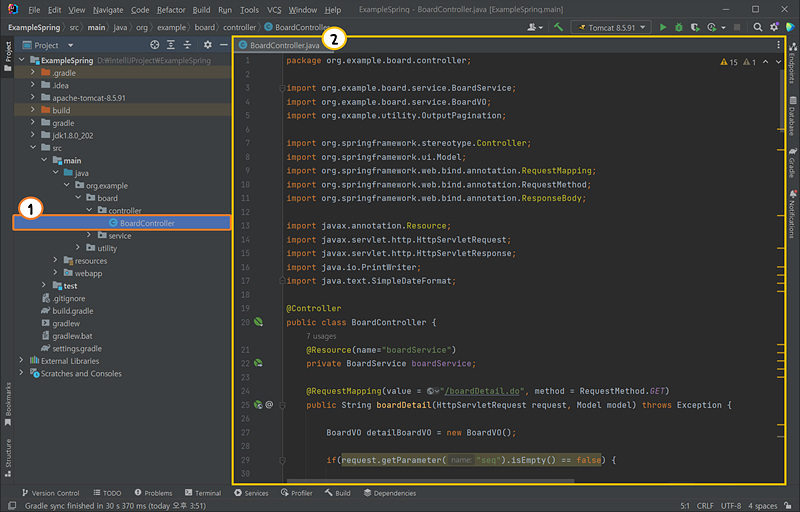Click the Profile run clock icon
The width and height of the screenshot is (800, 512).
click(712, 27)
